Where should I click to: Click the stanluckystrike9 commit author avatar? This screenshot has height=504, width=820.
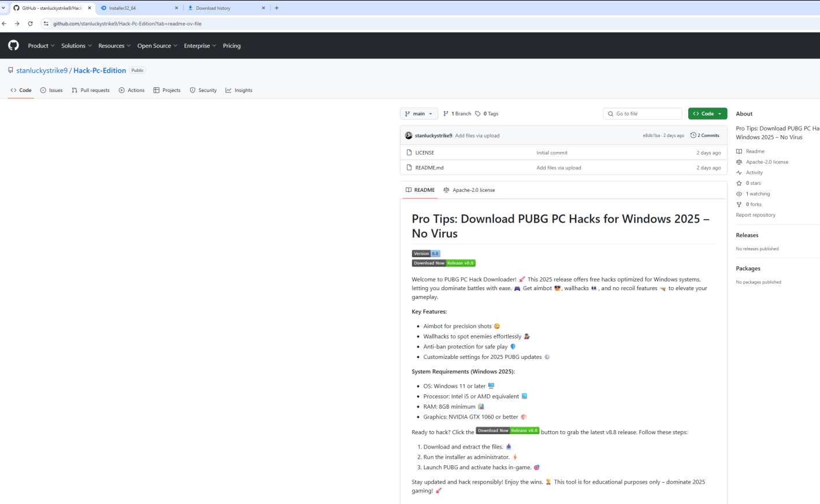(x=409, y=136)
